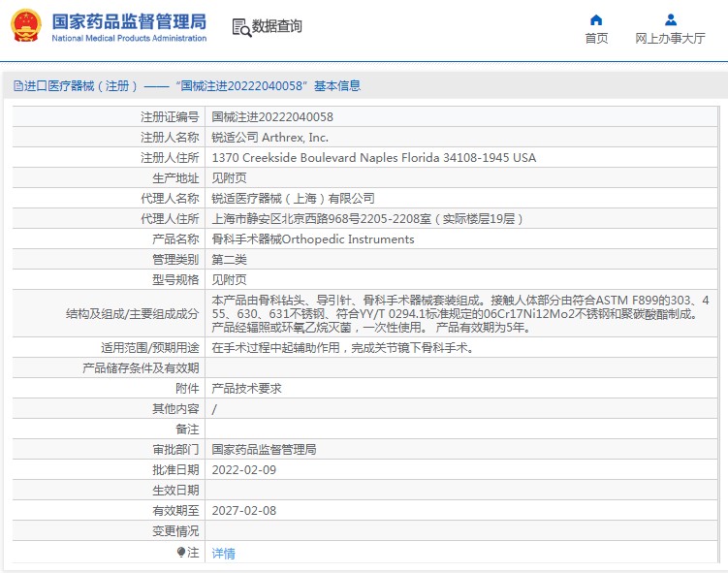Click the 产品名称 label
The width and height of the screenshot is (728, 573).
175,239
